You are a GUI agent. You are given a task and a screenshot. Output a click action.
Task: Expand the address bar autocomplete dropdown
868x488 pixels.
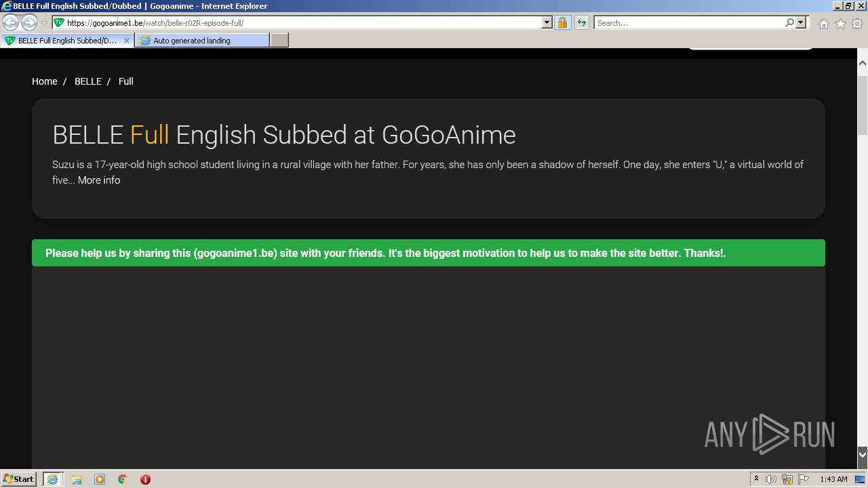[547, 22]
